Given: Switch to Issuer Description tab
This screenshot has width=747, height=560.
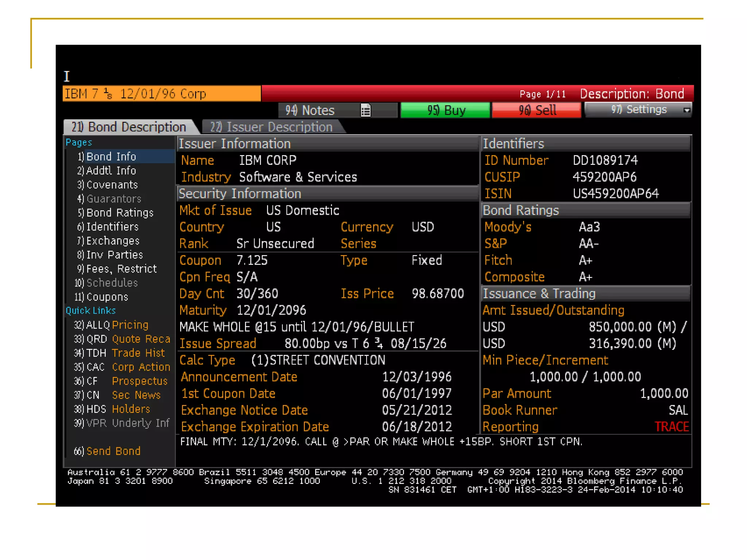Looking at the screenshot, I should pos(271,127).
